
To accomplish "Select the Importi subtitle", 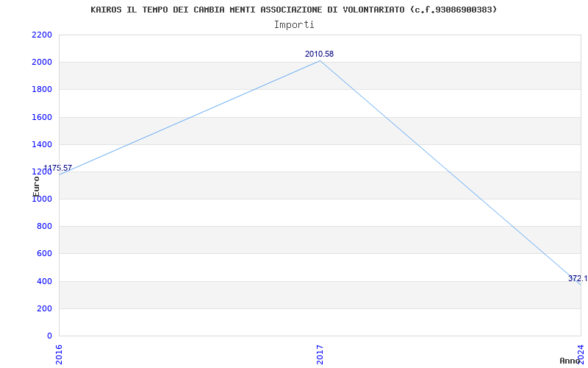I will [x=294, y=25].
